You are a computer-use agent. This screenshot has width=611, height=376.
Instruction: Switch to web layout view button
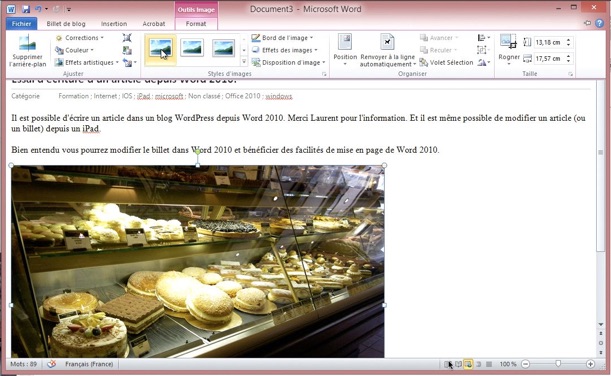point(468,364)
